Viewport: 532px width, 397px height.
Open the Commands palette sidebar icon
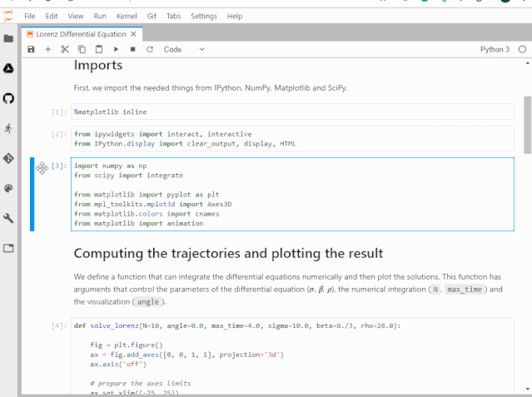pos(8,188)
